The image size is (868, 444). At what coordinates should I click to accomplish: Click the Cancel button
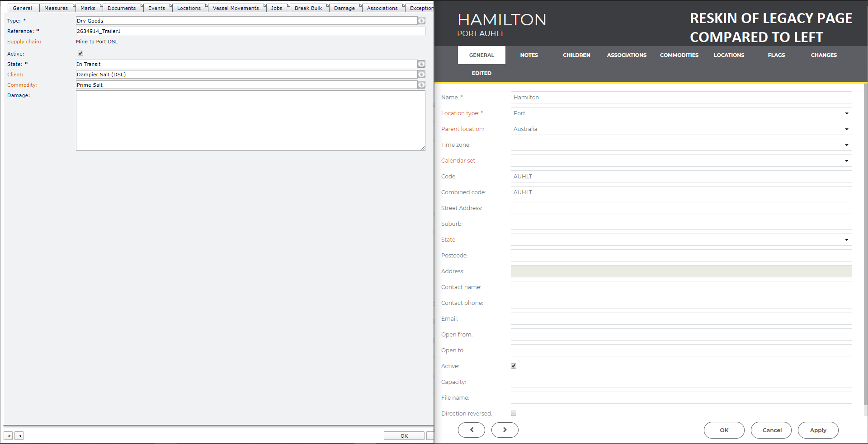coord(771,430)
